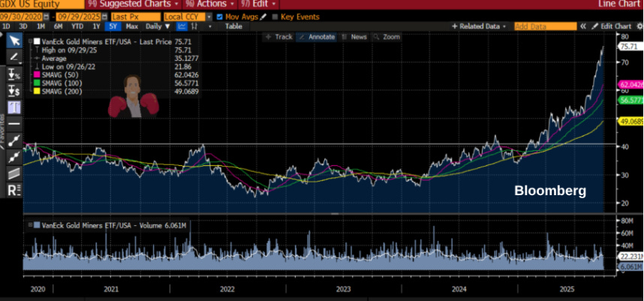Image resolution: width=644 pixels, height=301 pixels.
Task: Open the Actions dropdown menu
Action: click(209, 4)
